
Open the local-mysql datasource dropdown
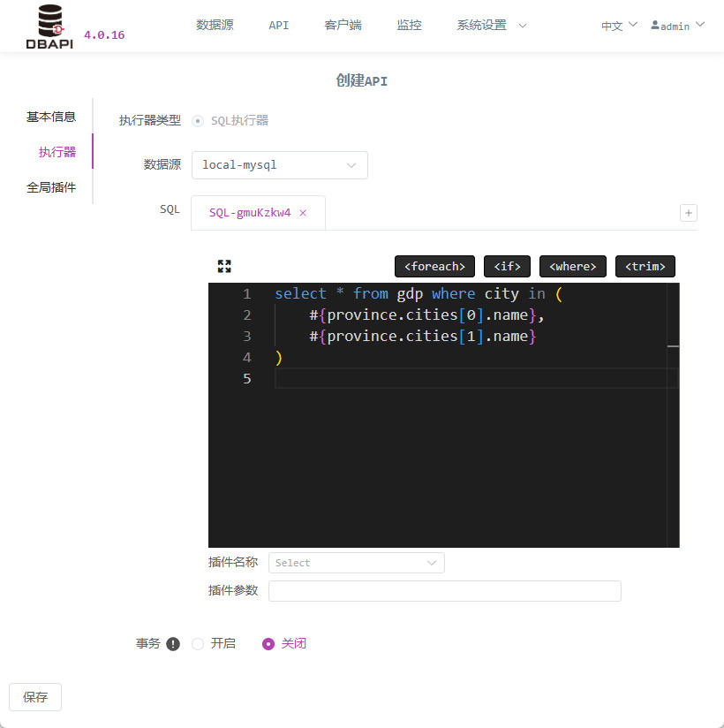(x=279, y=165)
